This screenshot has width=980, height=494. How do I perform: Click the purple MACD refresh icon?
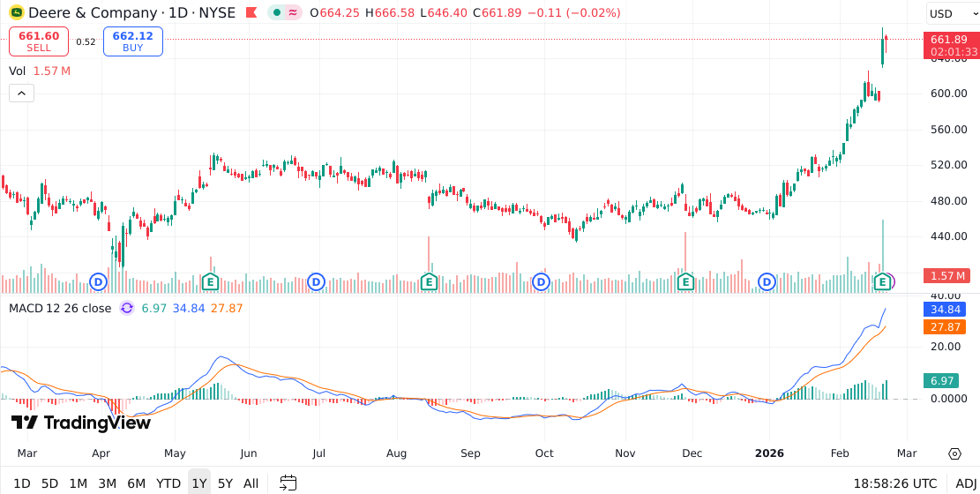[127, 308]
